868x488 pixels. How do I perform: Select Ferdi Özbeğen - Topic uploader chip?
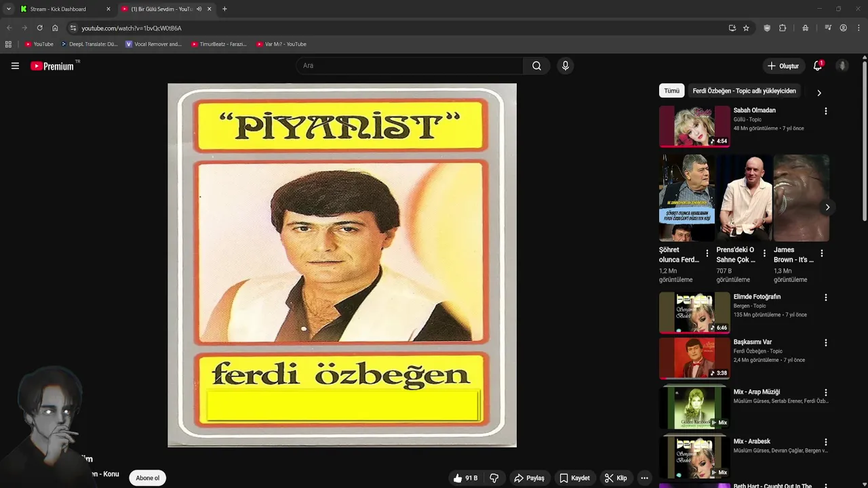744,91
